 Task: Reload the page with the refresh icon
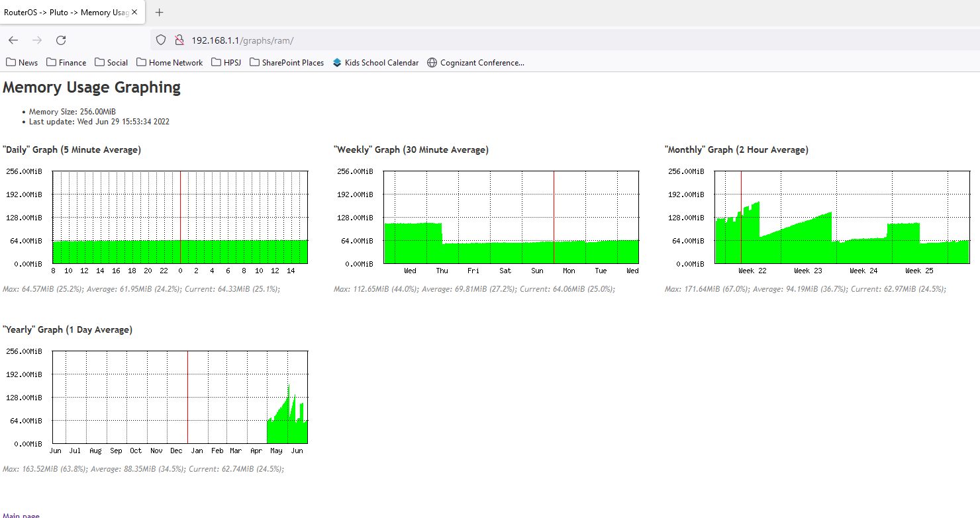(x=61, y=40)
